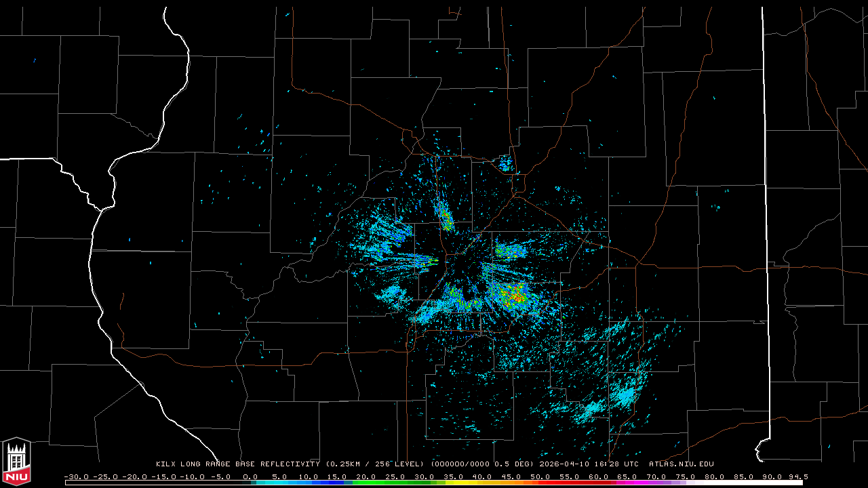Click the -5.0 scale label
Viewport: 868px width, 488px height.
[x=221, y=476]
